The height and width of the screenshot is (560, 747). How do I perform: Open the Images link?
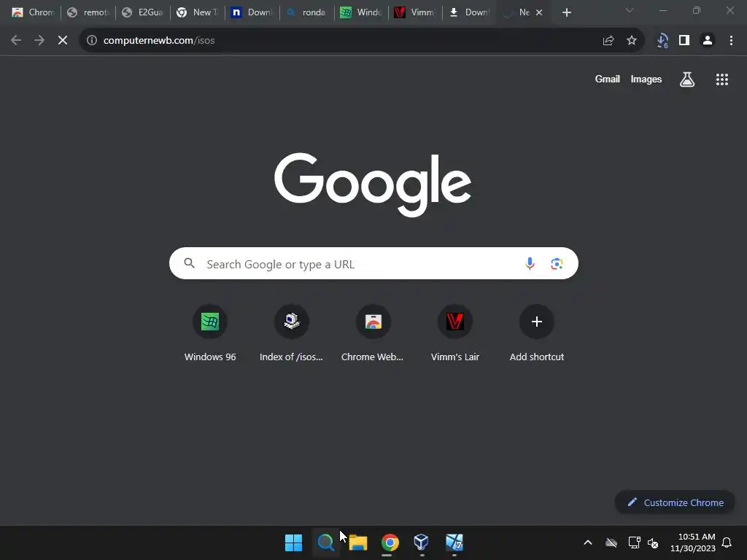(x=646, y=79)
